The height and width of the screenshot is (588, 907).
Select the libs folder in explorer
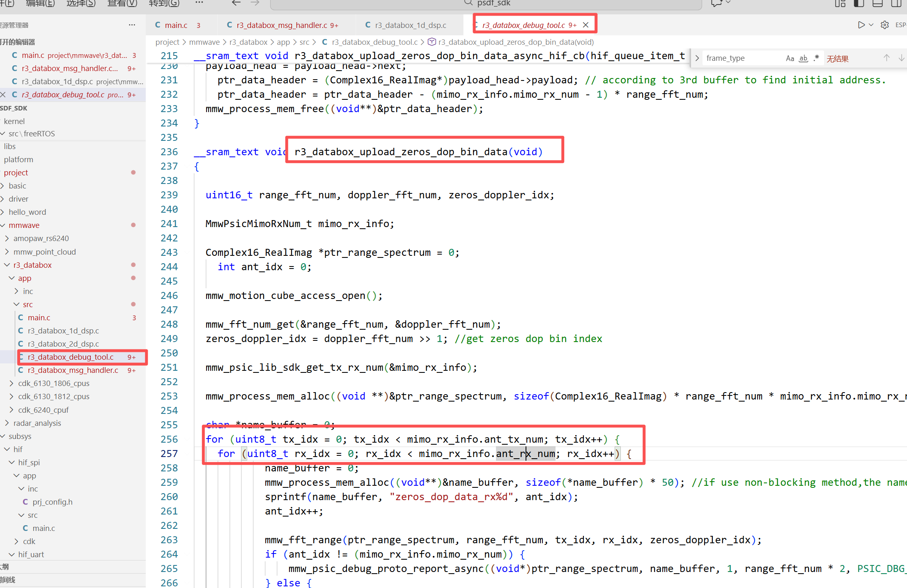tap(10, 146)
